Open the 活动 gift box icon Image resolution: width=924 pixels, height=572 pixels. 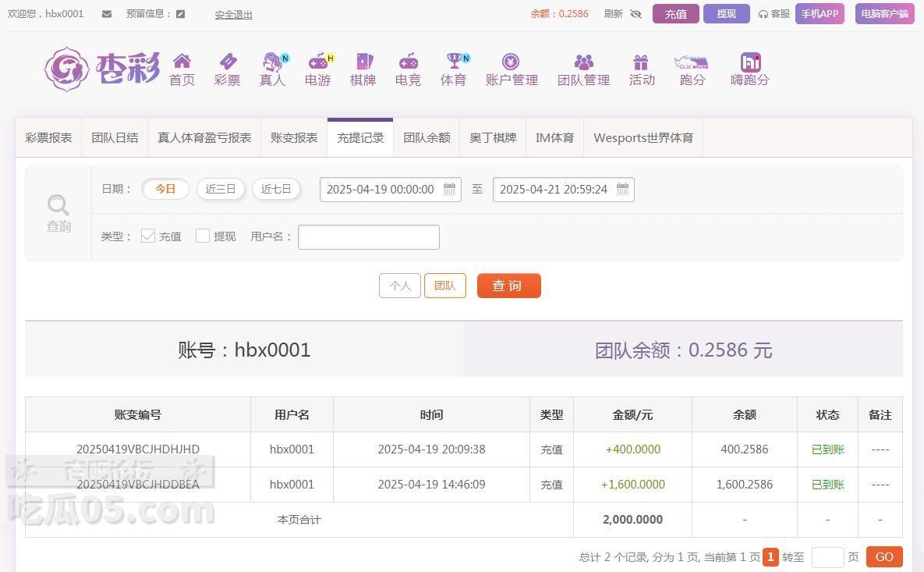tap(641, 62)
